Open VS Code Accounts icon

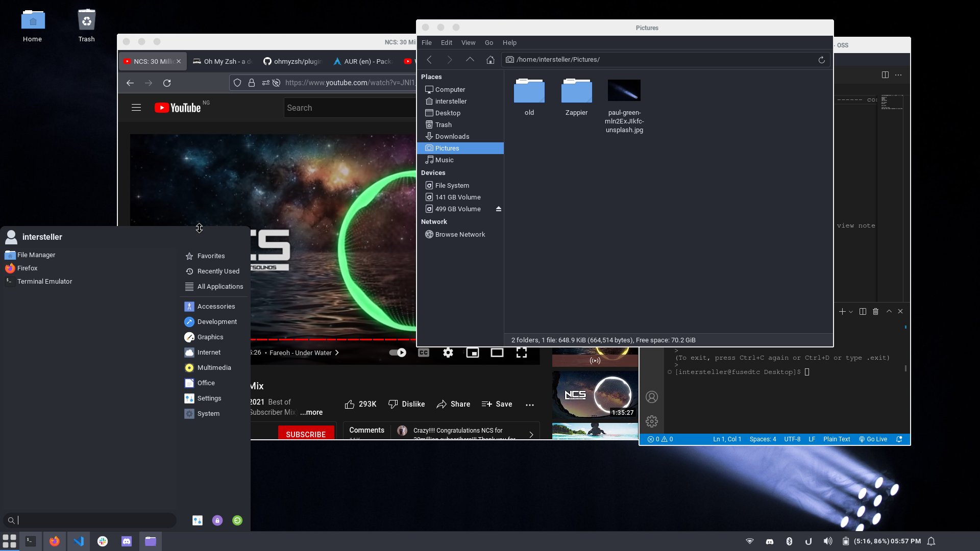652,397
